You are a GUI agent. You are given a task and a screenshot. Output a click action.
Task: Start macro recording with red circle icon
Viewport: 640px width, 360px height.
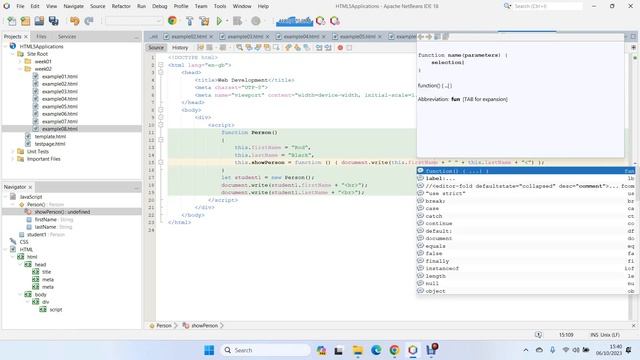pos(340,48)
